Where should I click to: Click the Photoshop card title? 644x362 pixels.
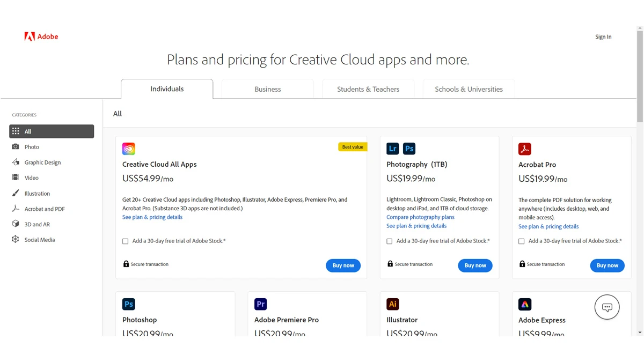click(140, 320)
